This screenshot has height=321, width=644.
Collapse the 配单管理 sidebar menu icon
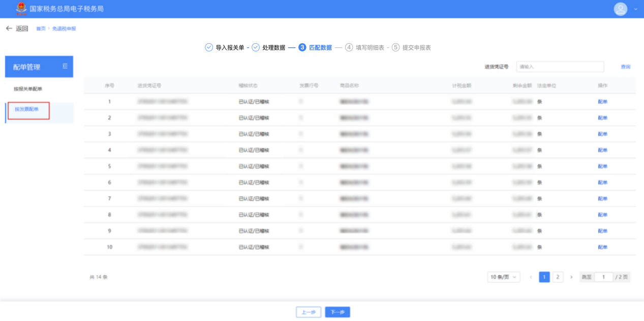point(65,66)
